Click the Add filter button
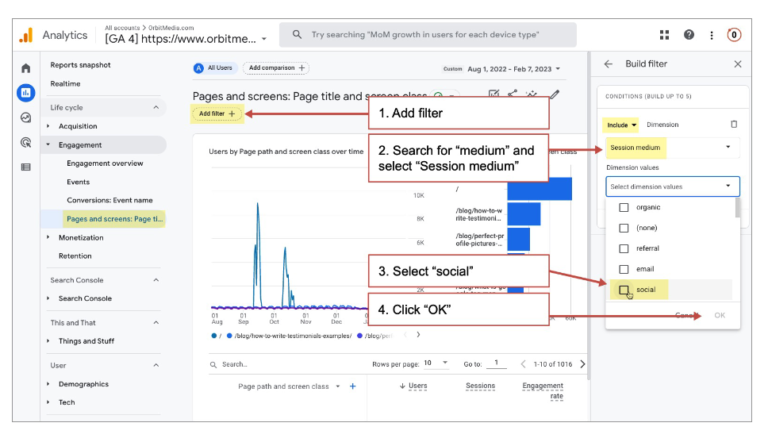The height and width of the screenshot is (442, 768). (x=217, y=114)
